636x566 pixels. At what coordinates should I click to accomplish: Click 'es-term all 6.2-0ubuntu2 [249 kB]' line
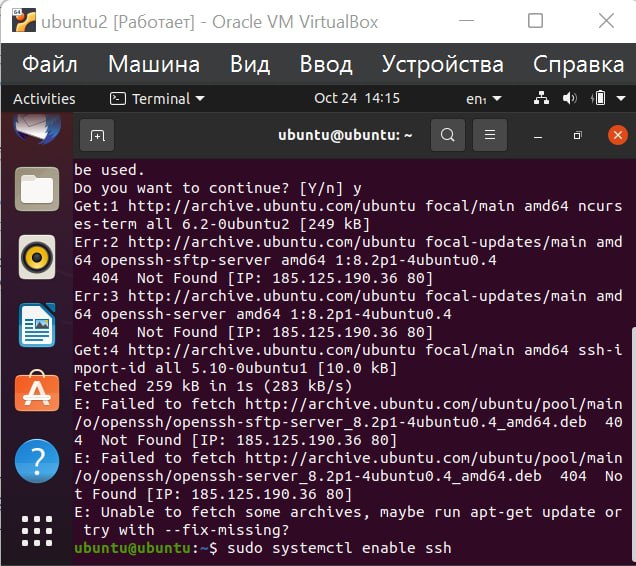[x=222, y=224]
